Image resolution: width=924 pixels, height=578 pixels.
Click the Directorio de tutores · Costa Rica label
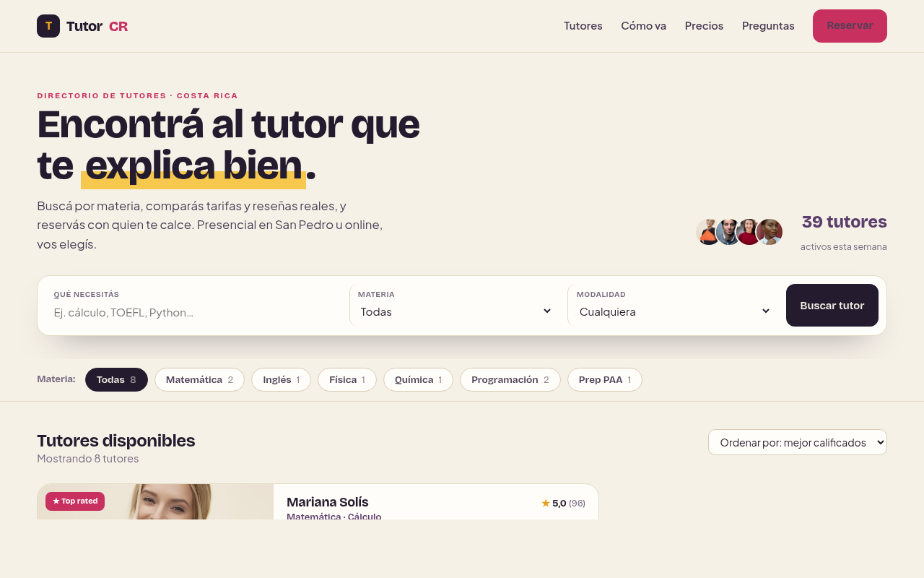137,95
